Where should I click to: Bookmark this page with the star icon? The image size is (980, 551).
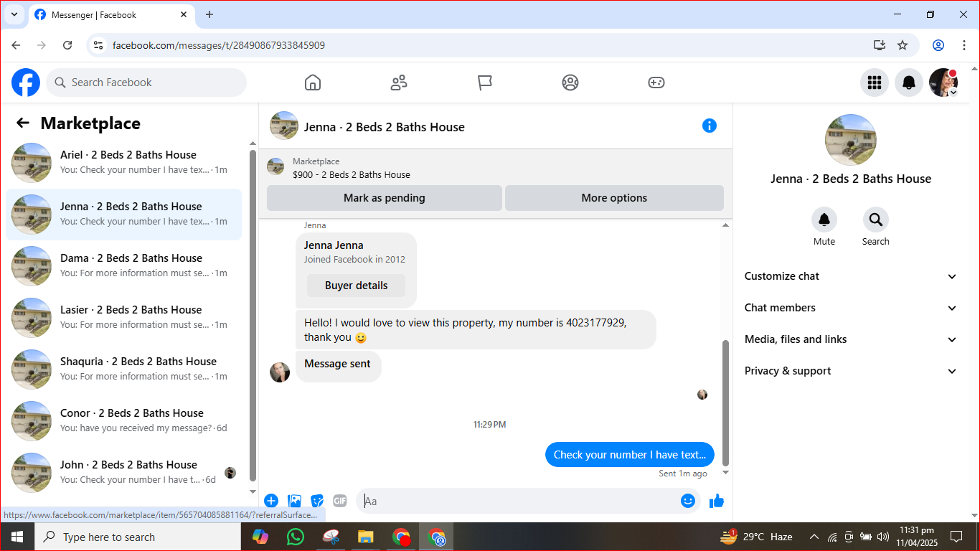click(x=903, y=45)
